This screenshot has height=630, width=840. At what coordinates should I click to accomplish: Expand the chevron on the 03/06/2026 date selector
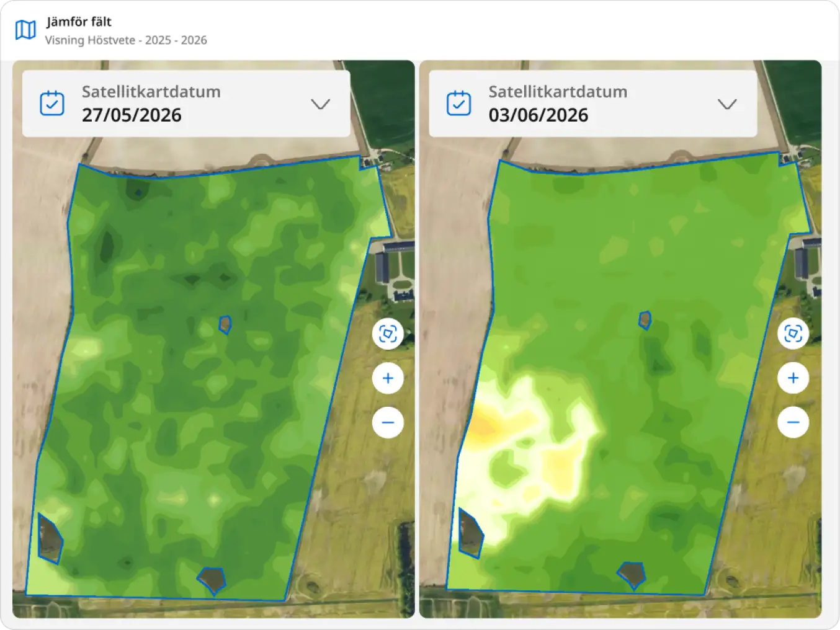pos(727,104)
